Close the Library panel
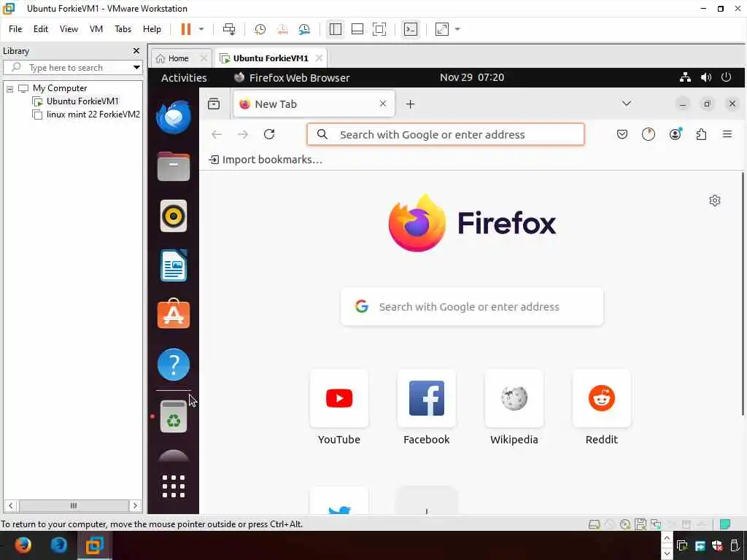747x560 pixels. pos(136,50)
